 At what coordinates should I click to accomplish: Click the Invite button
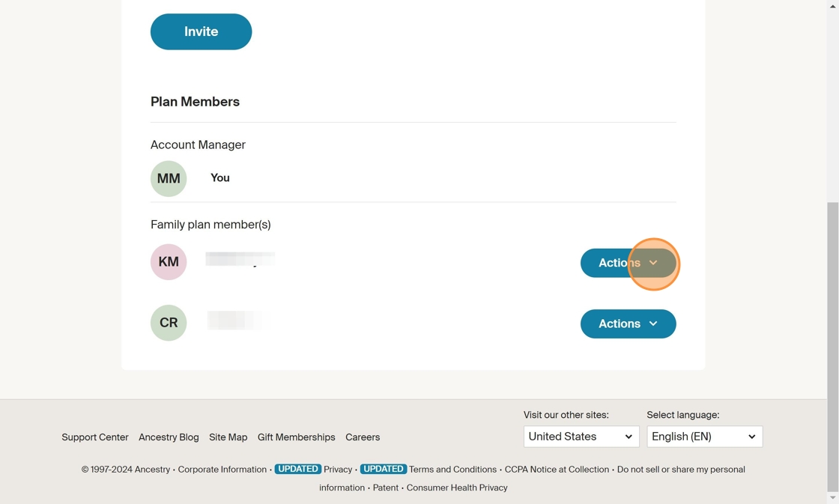pos(202,31)
